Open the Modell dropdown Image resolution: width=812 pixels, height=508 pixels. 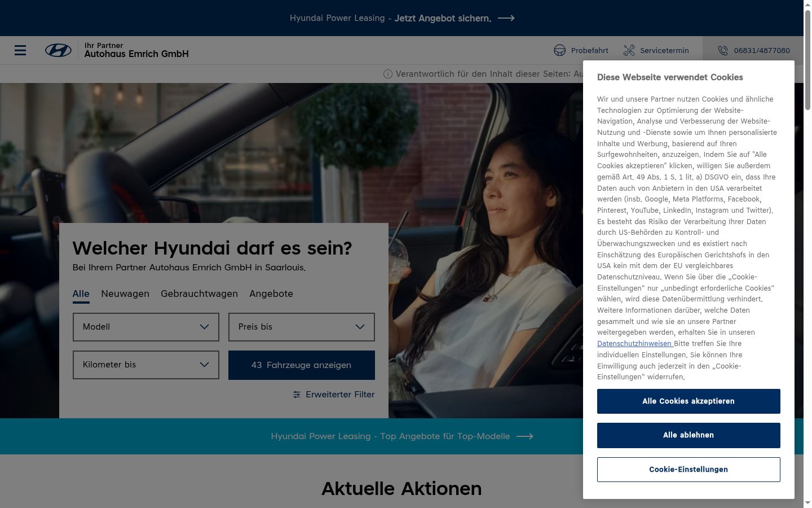pyautogui.click(x=146, y=327)
